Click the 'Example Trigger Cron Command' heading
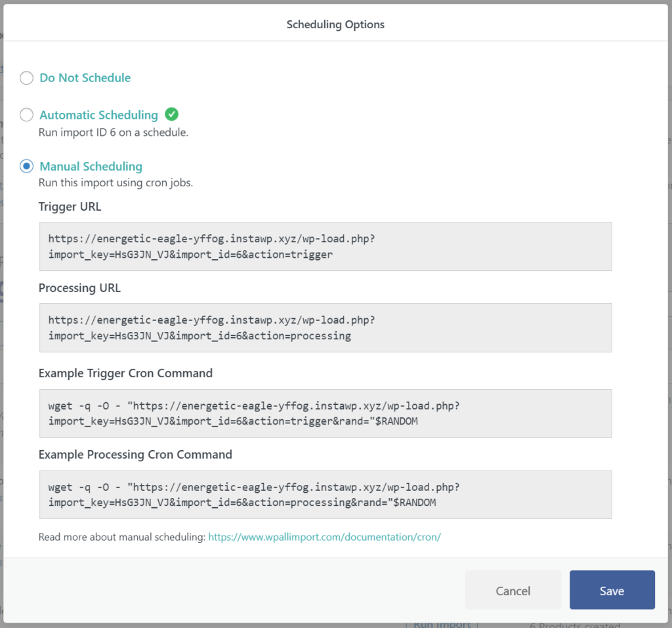Viewport: 672px width, 628px height. pyautogui.click(x=125, y=373)
